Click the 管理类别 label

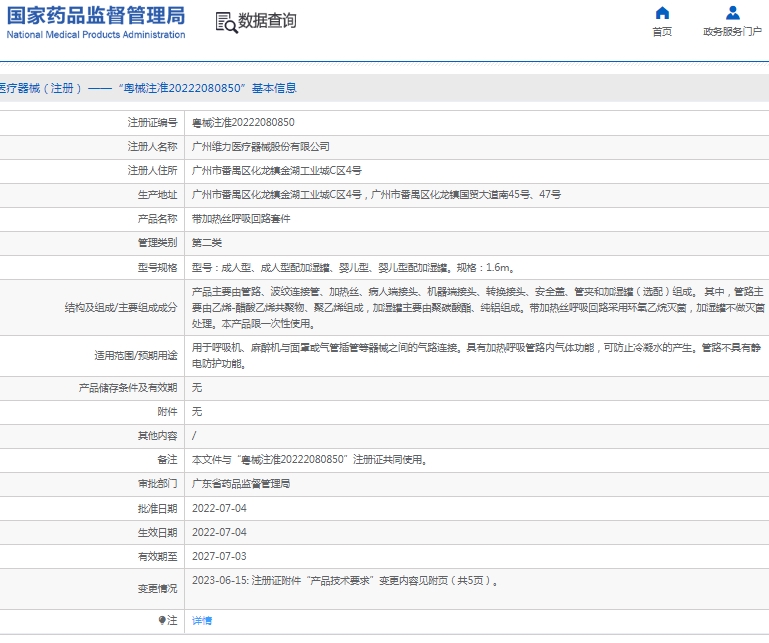pyautogui.click(x=157, y=243)
